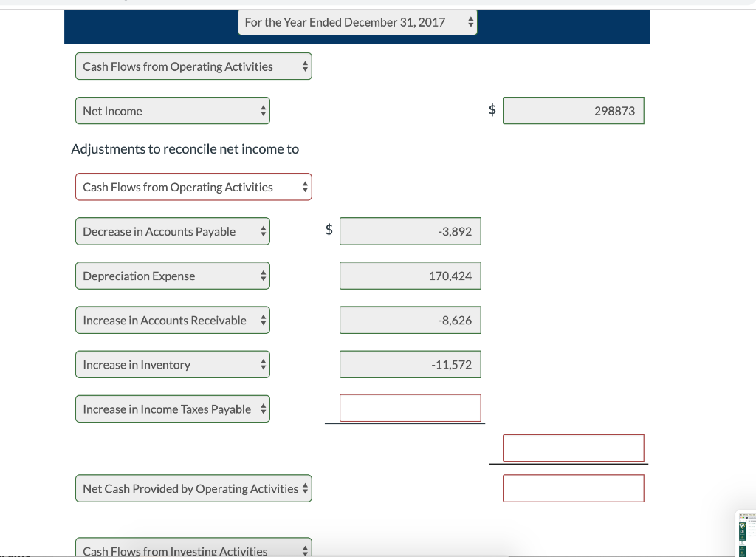Open the red-bordered 'Cash Flows from Operating Activities' dropdown
756x557 pixels.
pos(193,187)
